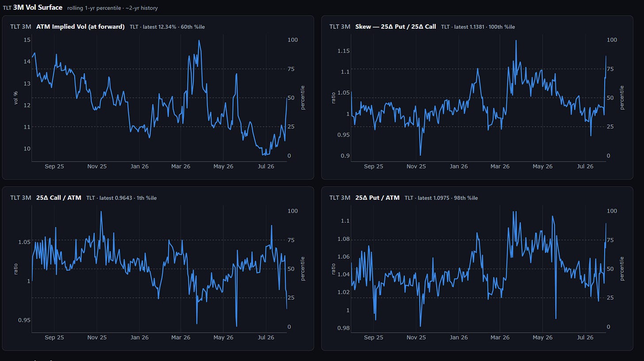Click the "1.15" tick on the Skew chart
644x361 pixels.
click(x=343, y=51)
